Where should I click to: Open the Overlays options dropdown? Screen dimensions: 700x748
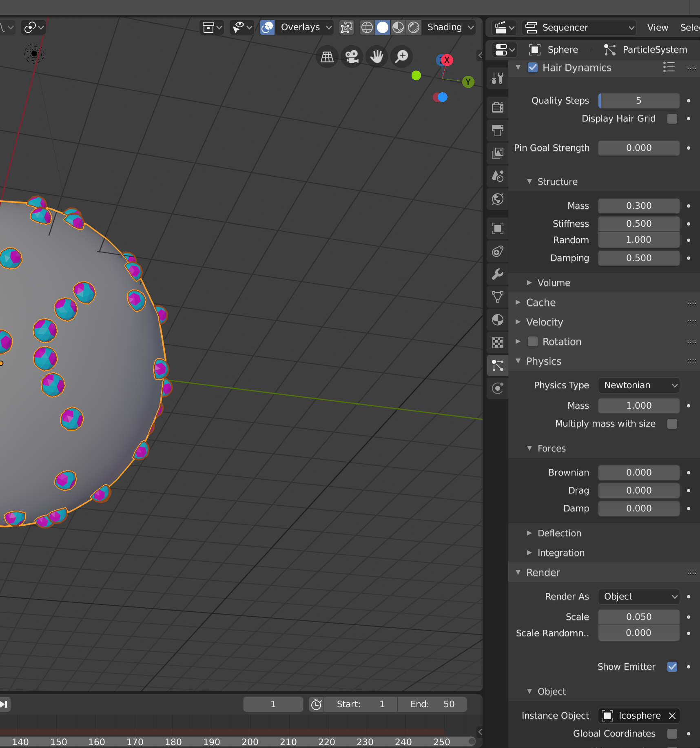click(x=305, y=27)
